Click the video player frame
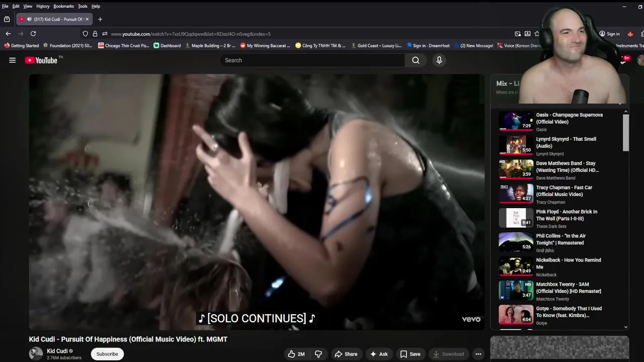 pyautogui.click(x=257, y=202)
